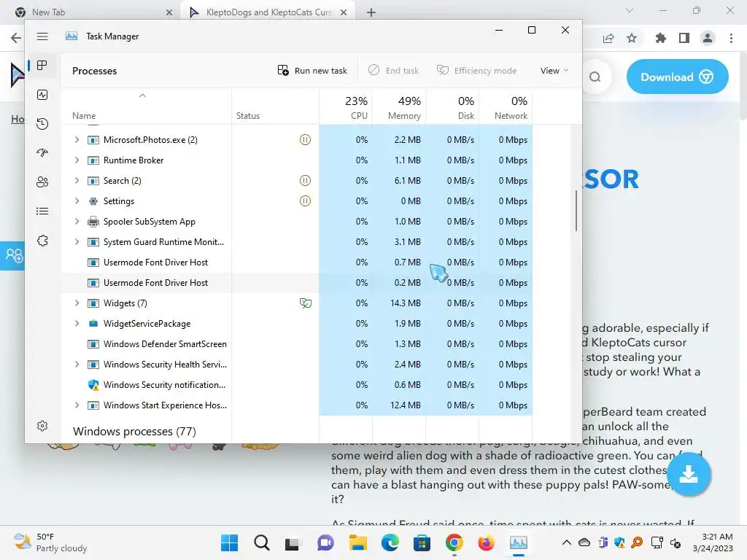Screen dimensions: 747x560
Task: Sort by the Network column header
Action: (x=506, y=106)
